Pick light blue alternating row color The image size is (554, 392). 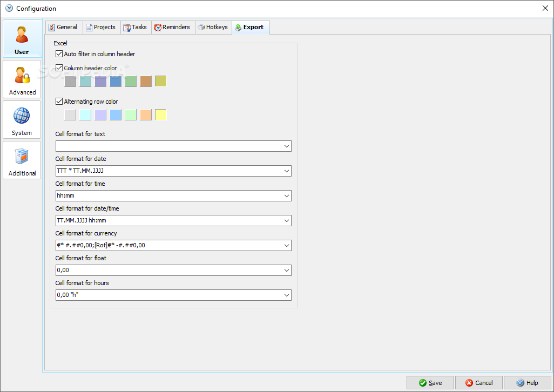click(x=116, y=115)
